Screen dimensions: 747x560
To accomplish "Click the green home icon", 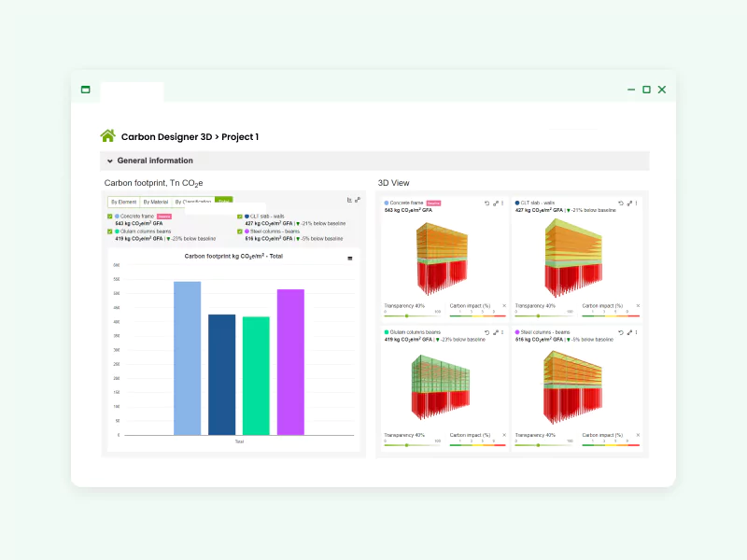I will [x=107, y=136].
